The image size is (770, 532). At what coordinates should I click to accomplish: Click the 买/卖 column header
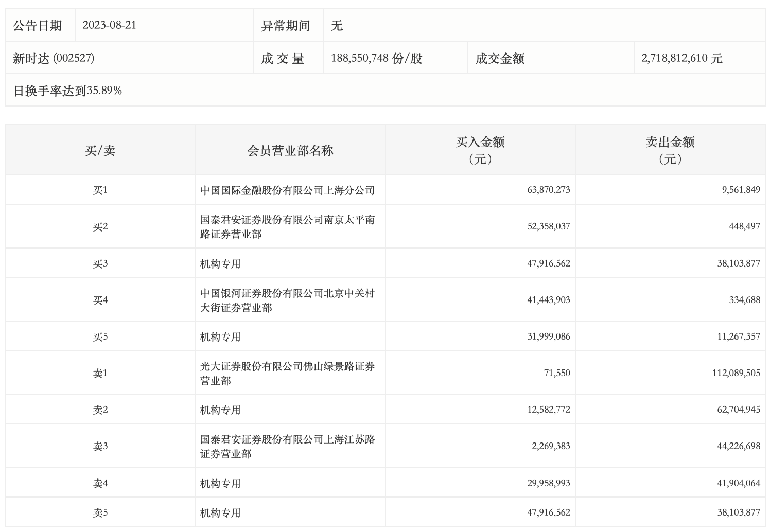(x=100, y=150)
